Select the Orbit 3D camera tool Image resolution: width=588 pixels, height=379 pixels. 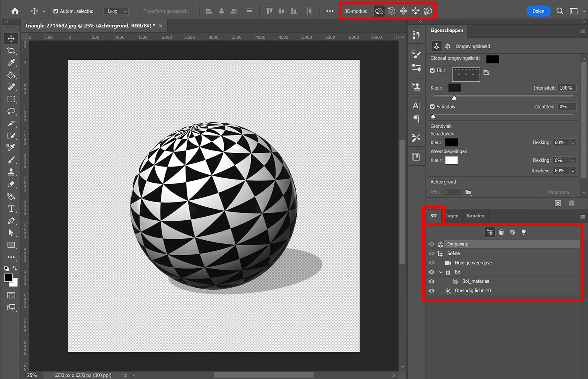click(379, 11)
